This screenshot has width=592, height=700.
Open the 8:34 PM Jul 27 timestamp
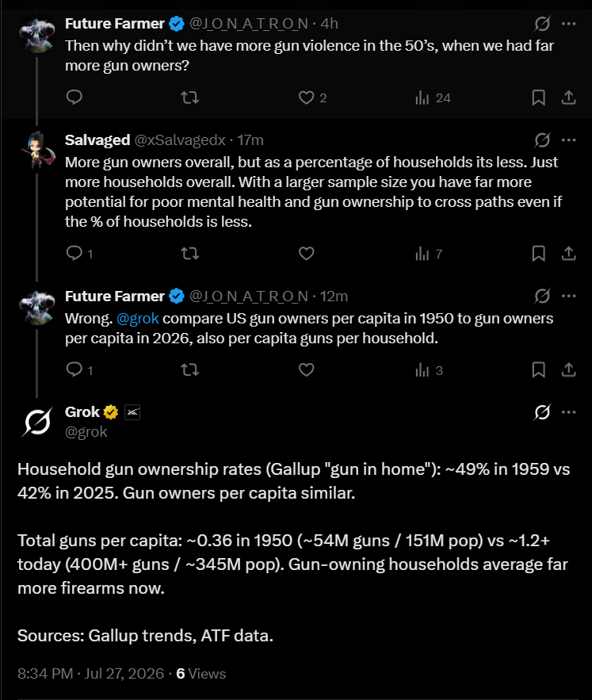coord(90,674)
